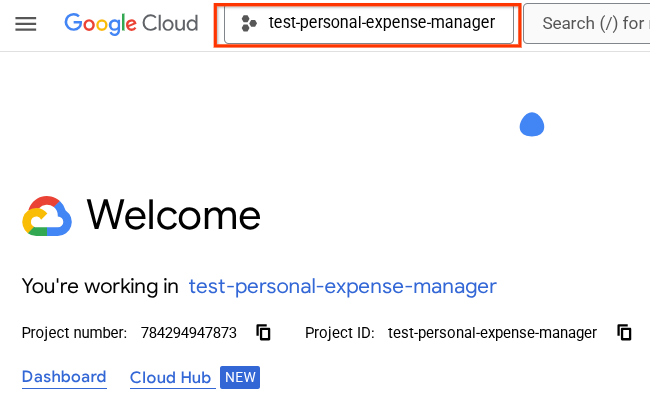Screen dimensions: 650x407
Task: Click the Welcome heading text
Action: click(173, 215)
